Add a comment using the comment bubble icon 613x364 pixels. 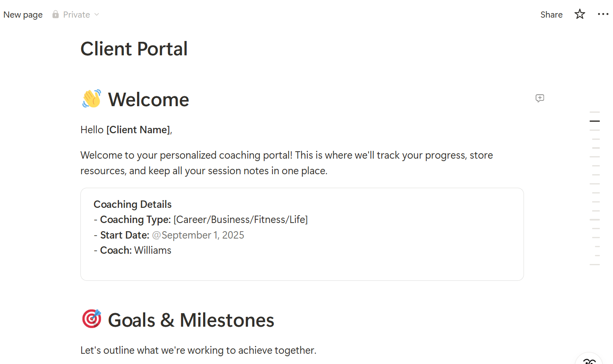click(x=540, y=98)
